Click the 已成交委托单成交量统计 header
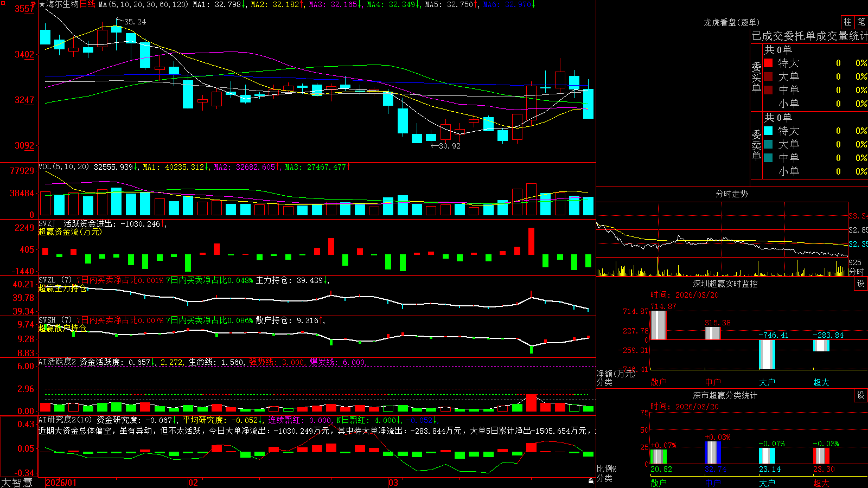Screen dimensions: 868x488 (809, 36)
